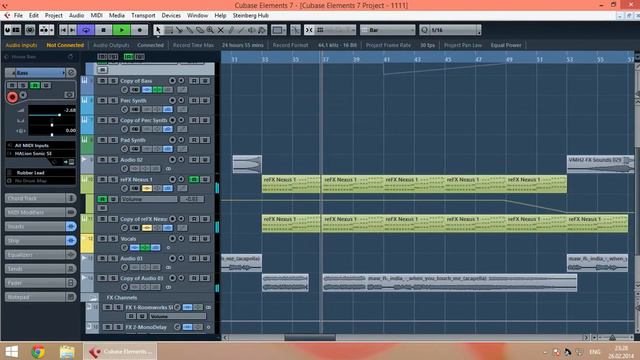Expand the MIDI Modifiers inspector section
Screen dimensions: 640x360
40,212
